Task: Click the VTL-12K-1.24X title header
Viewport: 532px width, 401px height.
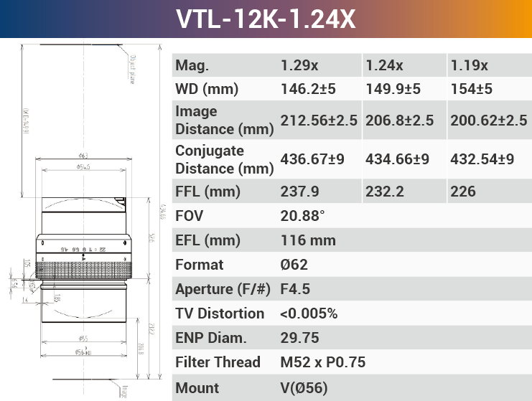Action: click(266, 19)
